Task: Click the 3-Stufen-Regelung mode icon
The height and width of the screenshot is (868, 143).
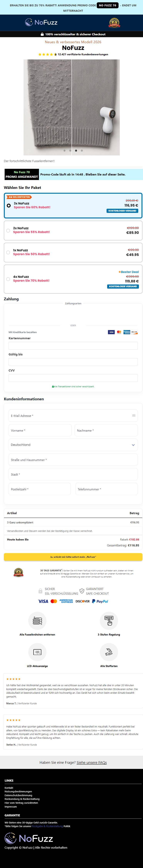Action: (x=109, y=621)
